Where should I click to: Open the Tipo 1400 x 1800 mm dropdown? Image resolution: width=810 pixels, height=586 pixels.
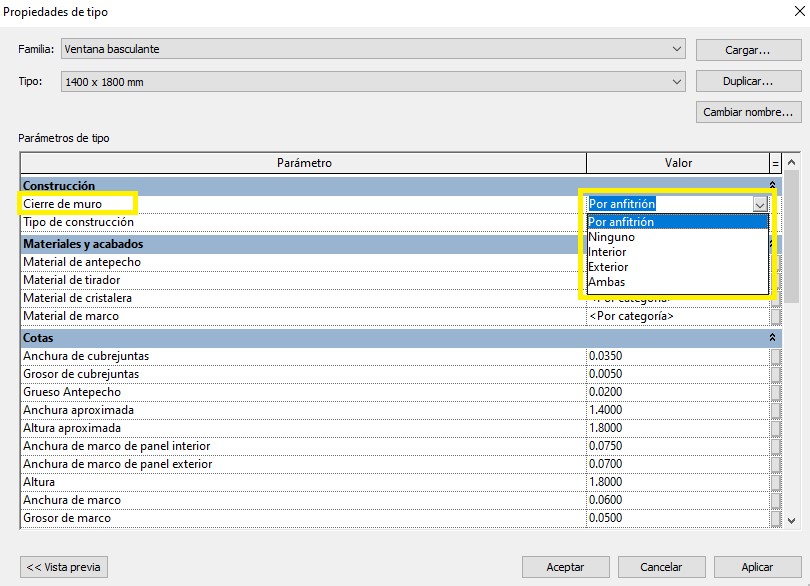(677, 81)
